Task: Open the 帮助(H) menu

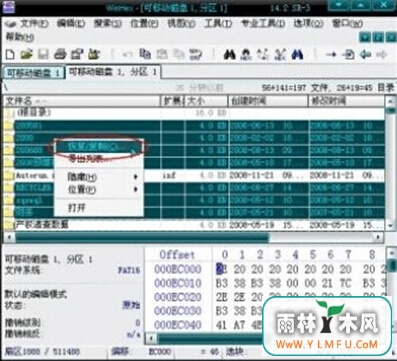Action: [x=20, y=37]
